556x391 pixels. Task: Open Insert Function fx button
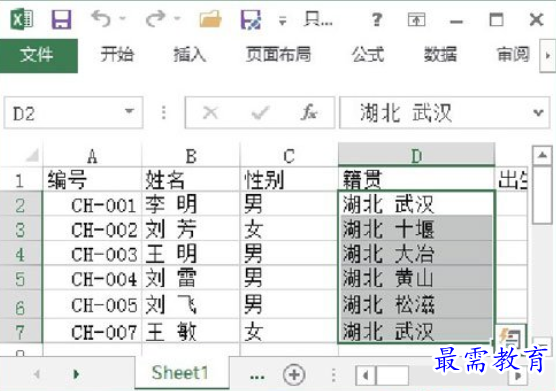point(309,113)
